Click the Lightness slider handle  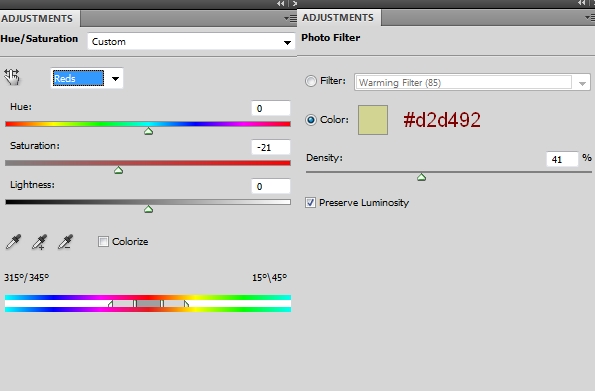[x=148, y=209]
